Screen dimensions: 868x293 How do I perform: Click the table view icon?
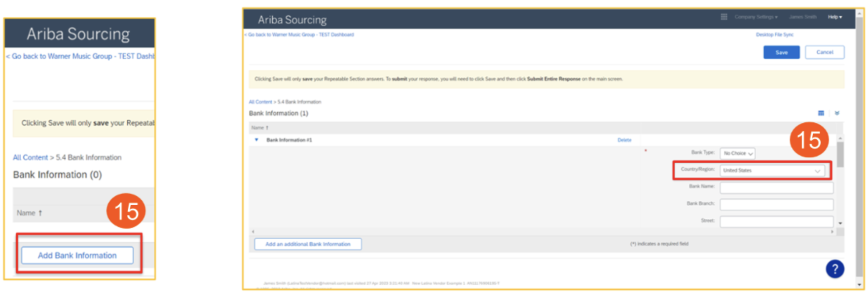point(821,113)
